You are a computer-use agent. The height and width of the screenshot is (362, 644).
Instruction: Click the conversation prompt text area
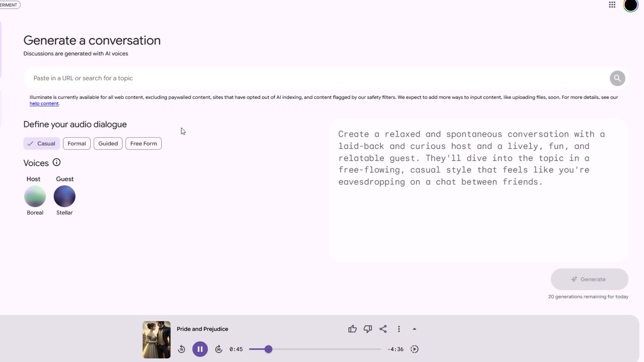click(478, 190)
